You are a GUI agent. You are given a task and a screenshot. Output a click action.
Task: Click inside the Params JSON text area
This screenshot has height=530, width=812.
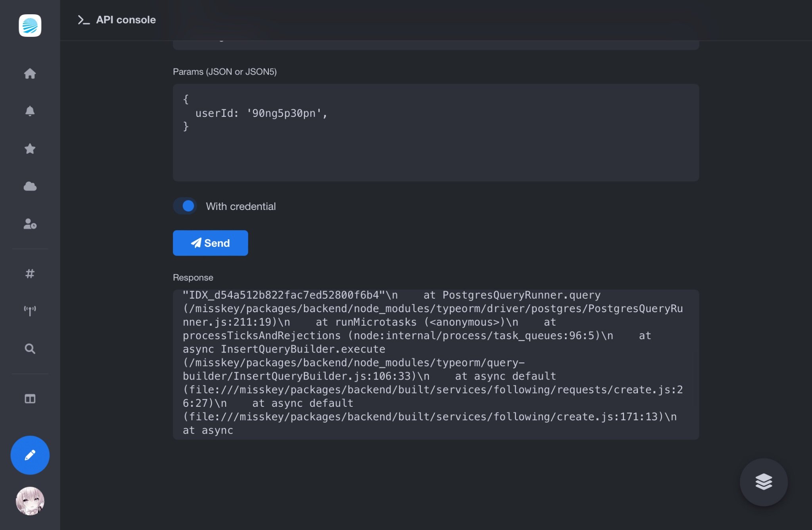[435, 151]
